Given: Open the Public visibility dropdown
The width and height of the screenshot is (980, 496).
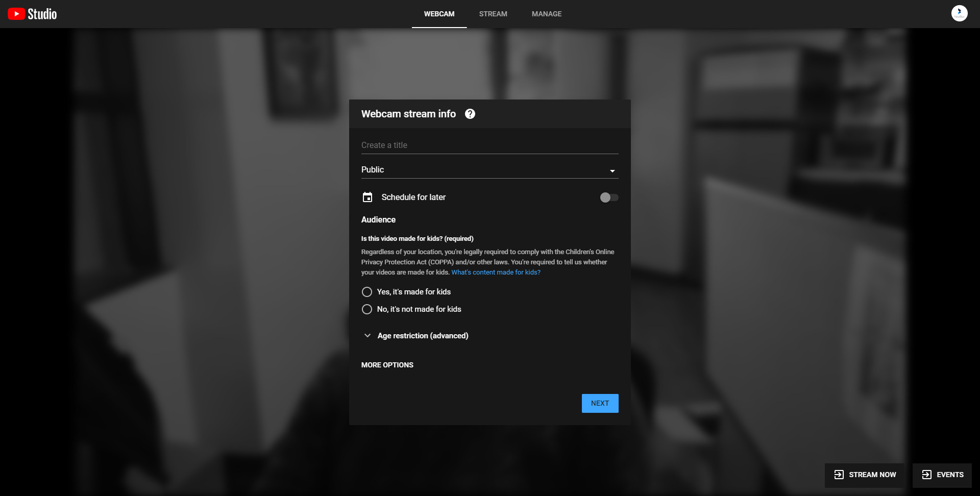Looking at the screenshot, I should [489, 169].
